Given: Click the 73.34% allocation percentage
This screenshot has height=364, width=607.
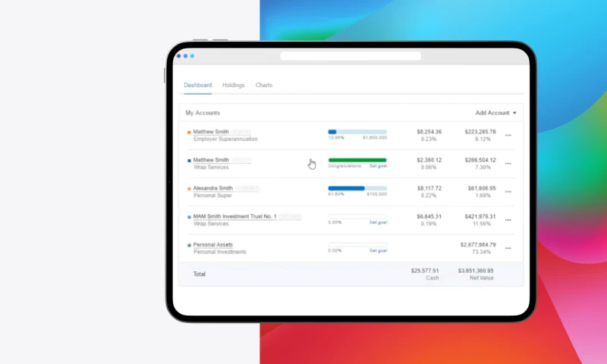Looking at the screenshot, I should pyautogui.click(x=481, y=253).
